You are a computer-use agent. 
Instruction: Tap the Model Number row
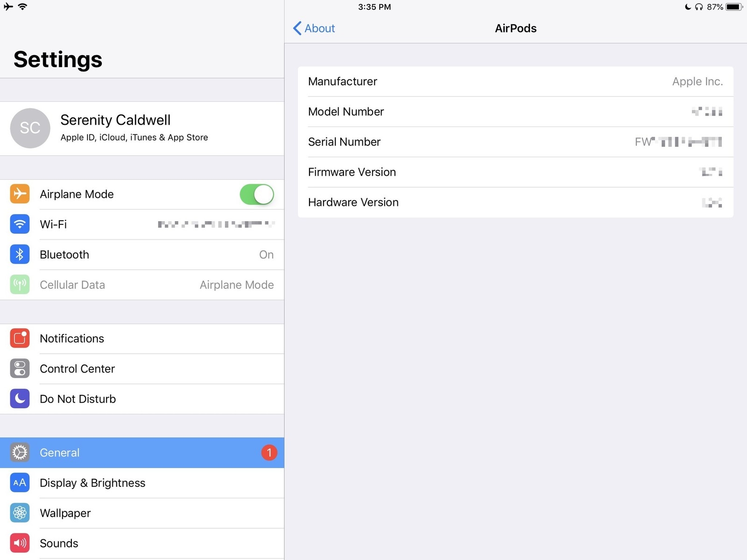(x=515, y=112)
